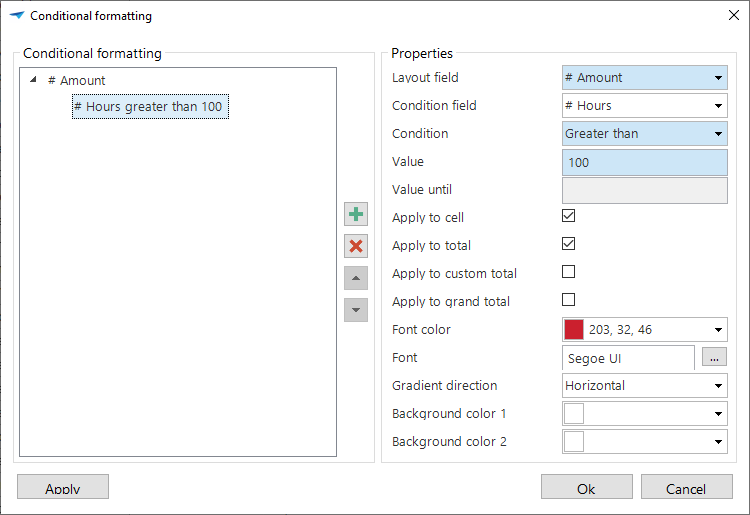750x515 pixels.
Task: Click the red Font color swatch
Action: pyautogui.click(x=574, y=330)
